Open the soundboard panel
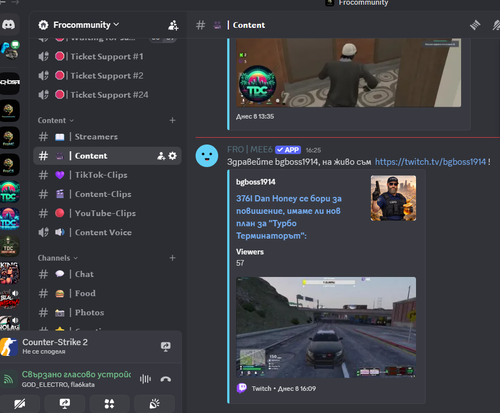500x413 pixels. (154, 404)
